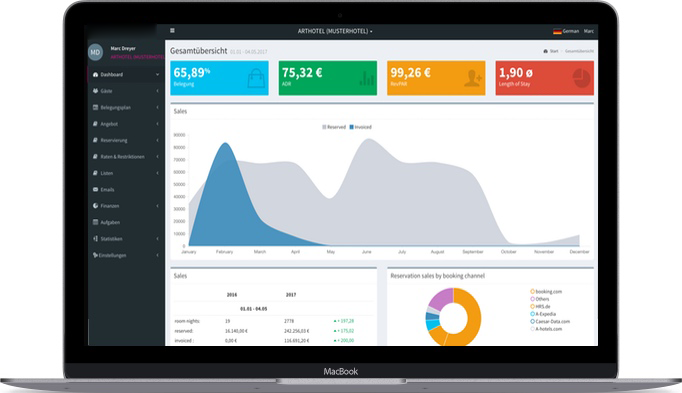Toggle A-hotels.com in donut legend
The width and height of the screenshot is (682, 393).
(546, 329)
